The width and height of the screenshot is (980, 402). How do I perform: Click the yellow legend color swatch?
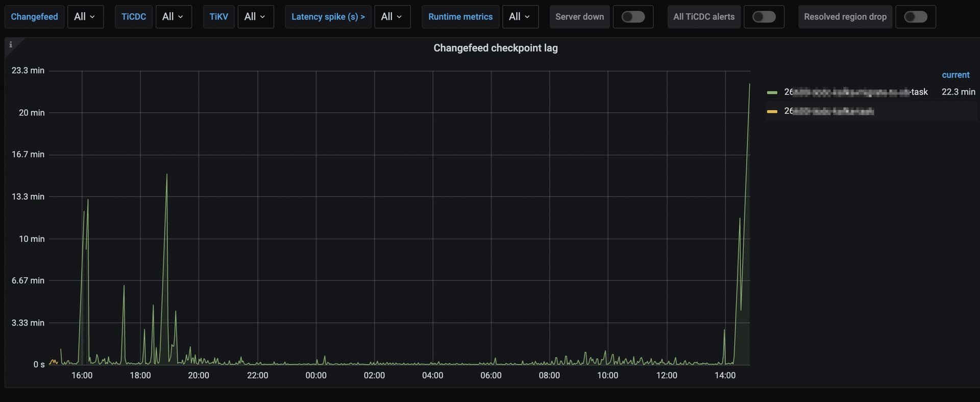coord(772,111)
